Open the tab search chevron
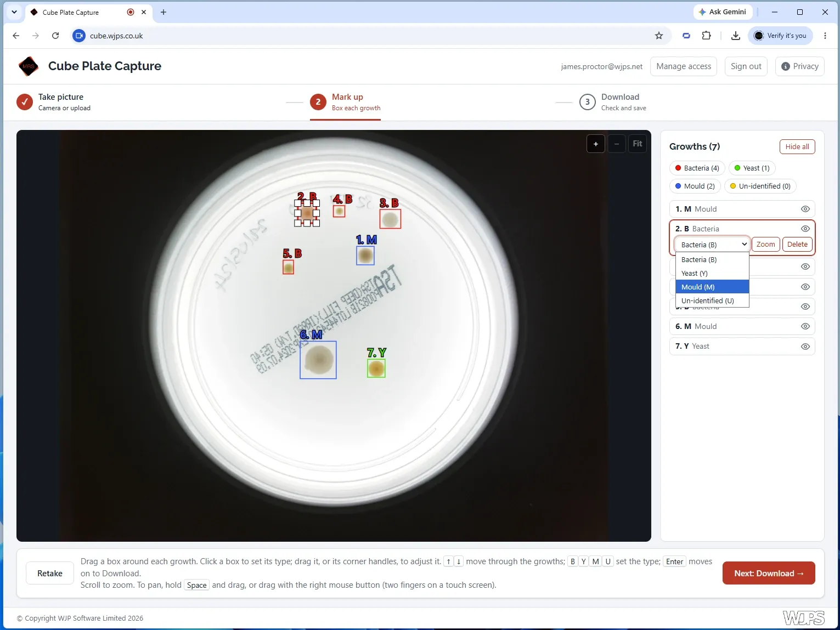The image size is (840, 630). (x=14, y=12)
